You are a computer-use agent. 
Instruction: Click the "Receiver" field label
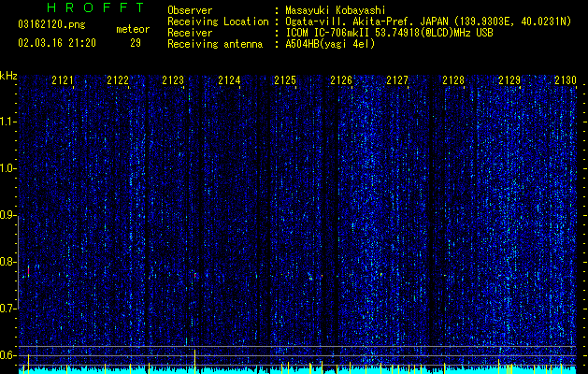(190, 33)
